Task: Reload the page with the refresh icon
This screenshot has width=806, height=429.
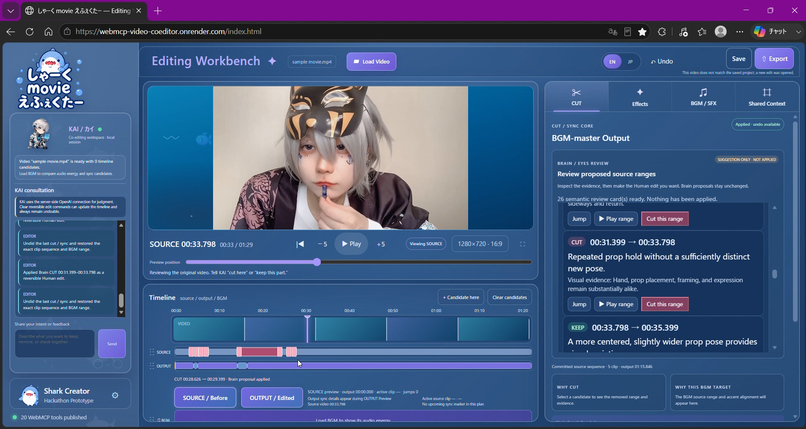Action: click(x=29, y=31)
